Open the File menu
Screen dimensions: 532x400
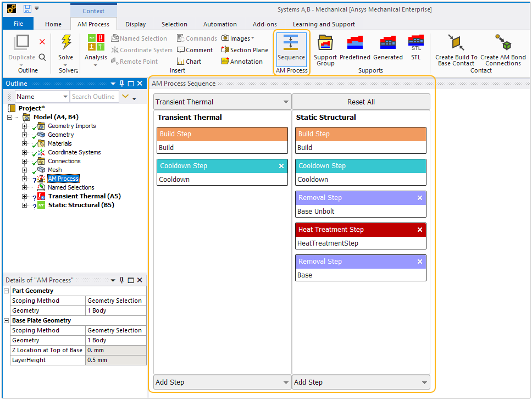click(18, 24)
